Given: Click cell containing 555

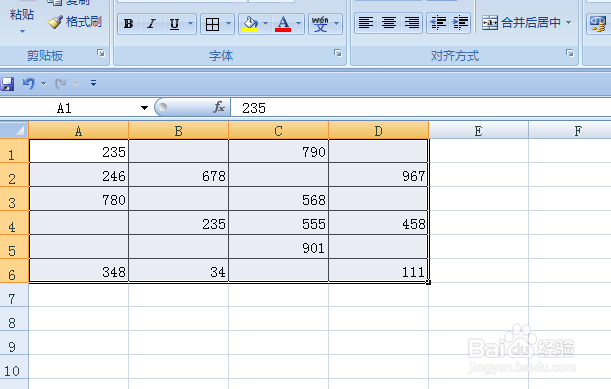Looking at the screenshot, I should (278, 223).
